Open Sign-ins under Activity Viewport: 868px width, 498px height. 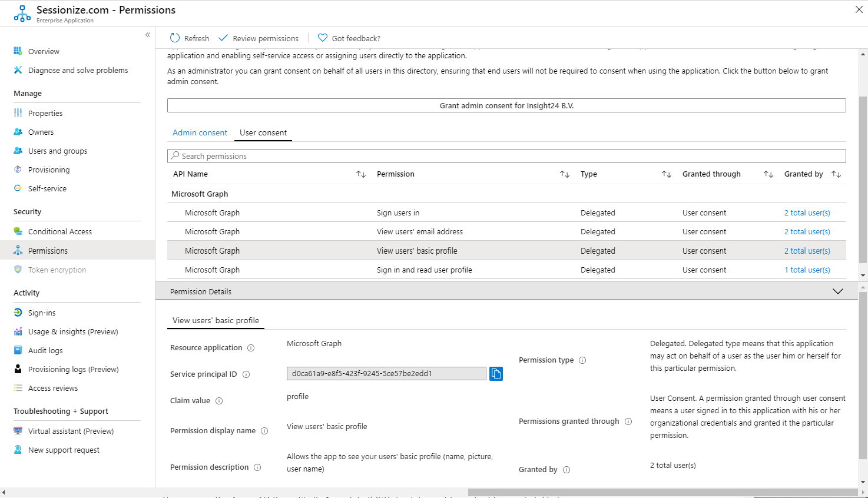(x=41, y=313)
